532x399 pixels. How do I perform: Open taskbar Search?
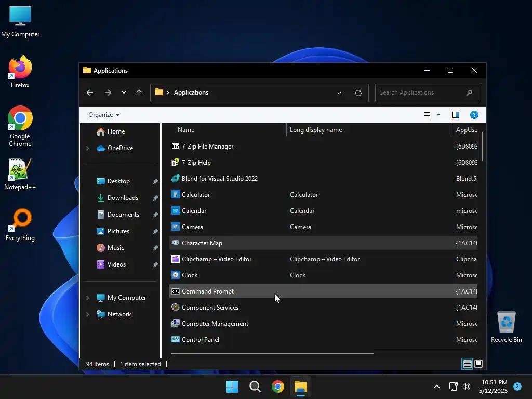tap(255, 387)
